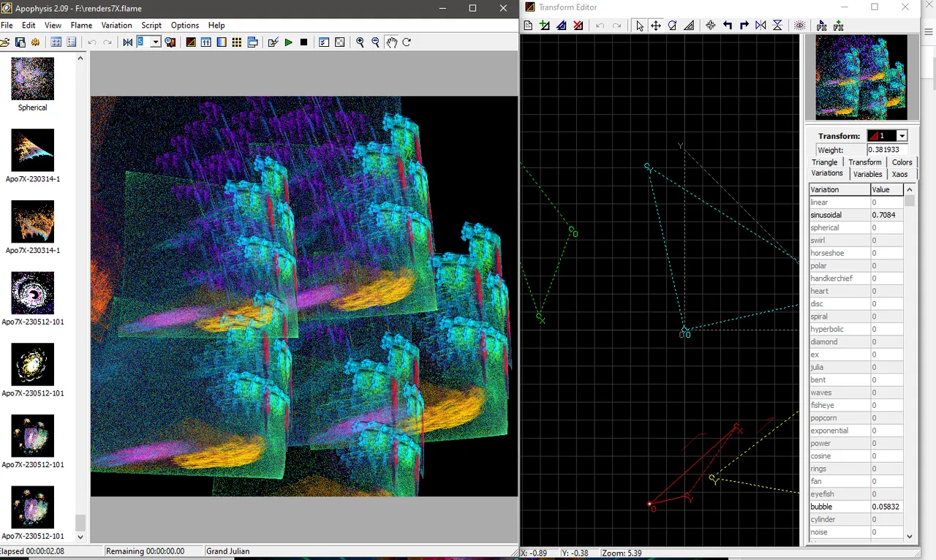Choose scale mode in Transform Editor
Screen dimensions: 936x560
pos(689,26)
